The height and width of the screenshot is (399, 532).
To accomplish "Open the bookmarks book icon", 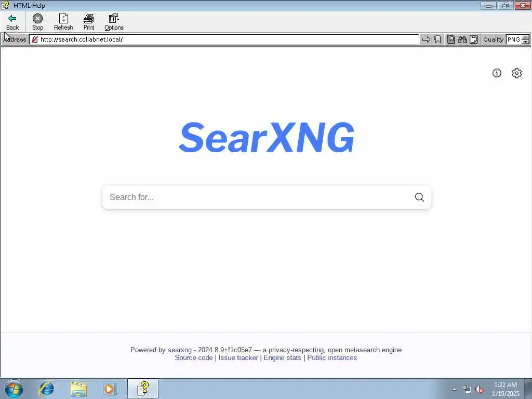I will 451,39.
